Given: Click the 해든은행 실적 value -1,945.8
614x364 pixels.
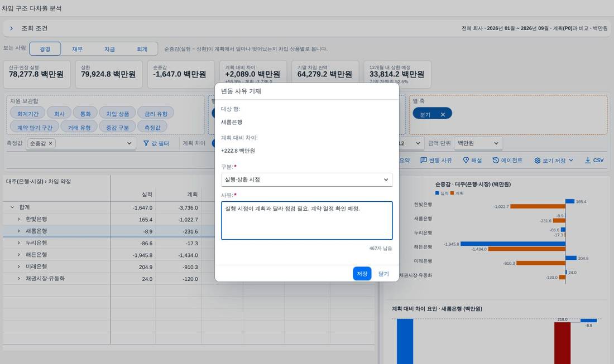Looking at the screenshot, I should 142,255.
